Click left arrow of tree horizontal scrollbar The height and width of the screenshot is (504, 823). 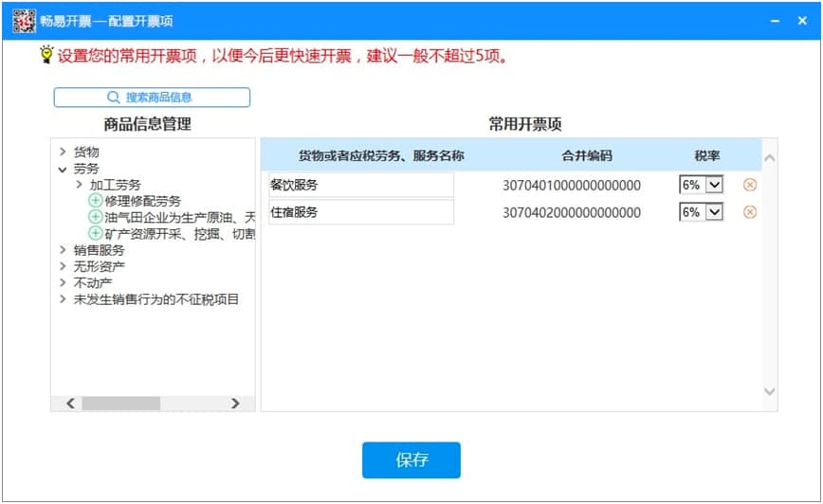70,403
